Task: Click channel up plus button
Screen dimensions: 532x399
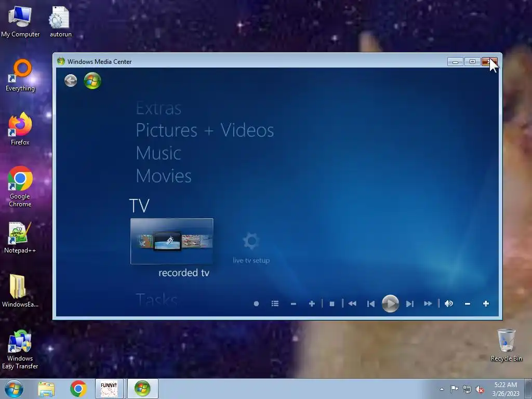Action: pyautogui.click(x=312, y=303)
